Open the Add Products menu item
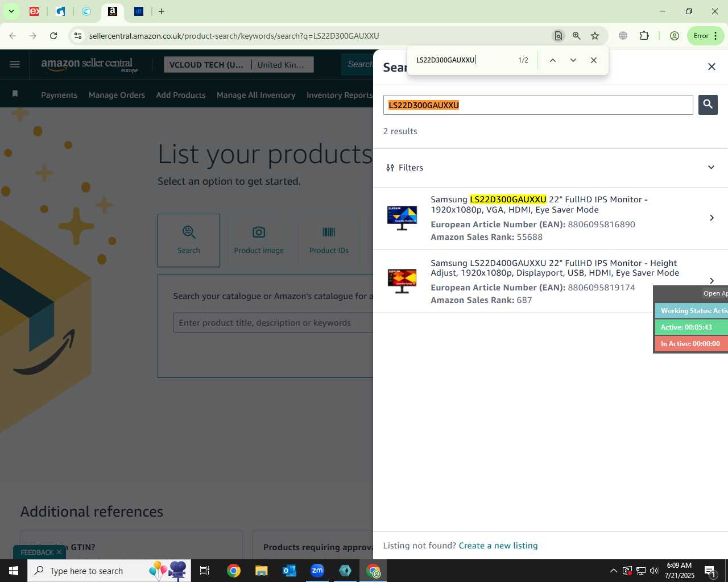Image resolution: width=728 pixels, height=582 pixels. 181,95
